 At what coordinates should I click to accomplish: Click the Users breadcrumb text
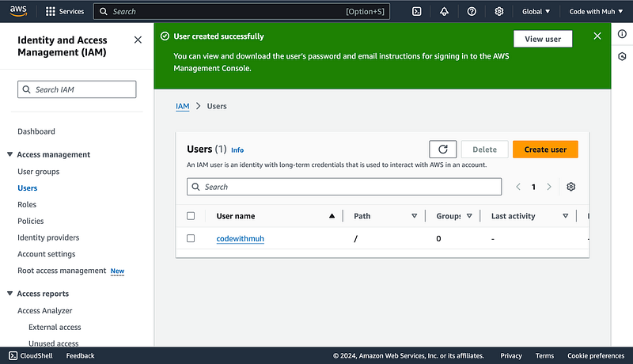tap(217, 106)
